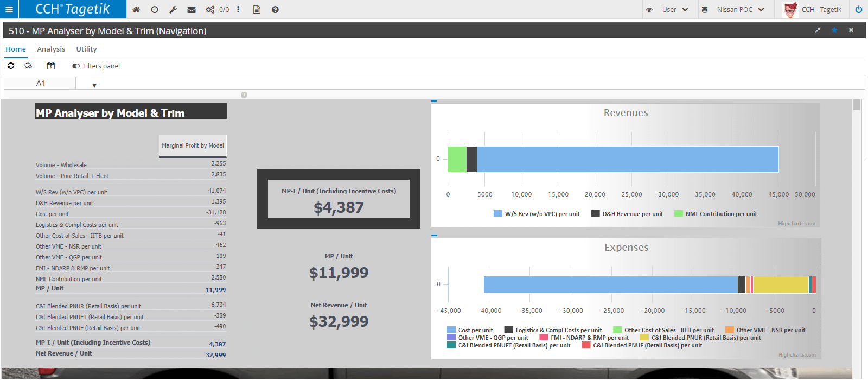868x380 pixels.
Task: Refresh the report with the reload icon
Action: [11, 66]
